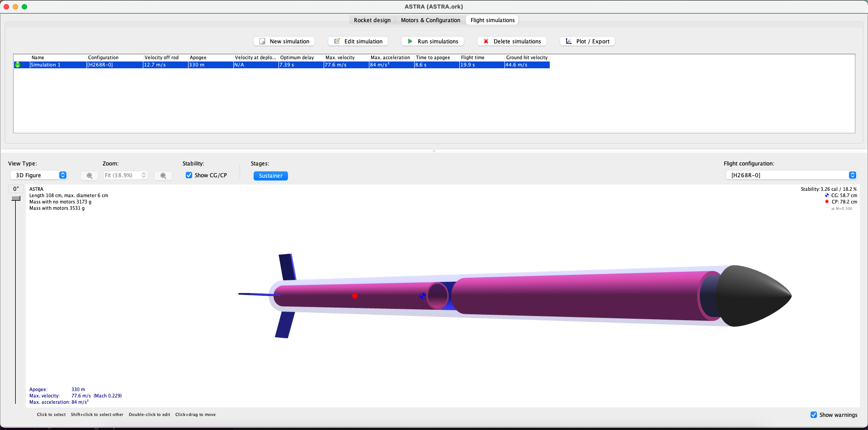Screen dimensions: 868x430
Task: Switch to Motors & Configuration tab
Action: [430, 20]
